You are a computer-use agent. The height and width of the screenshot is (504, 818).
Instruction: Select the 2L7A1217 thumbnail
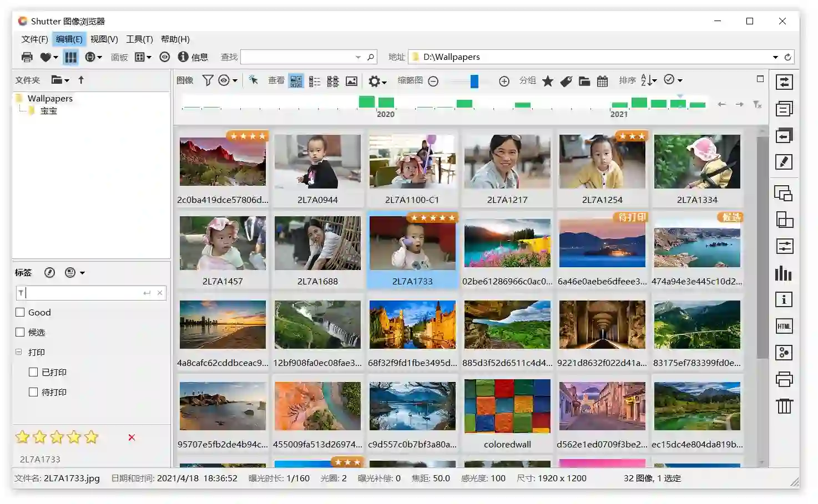(507, 169)
